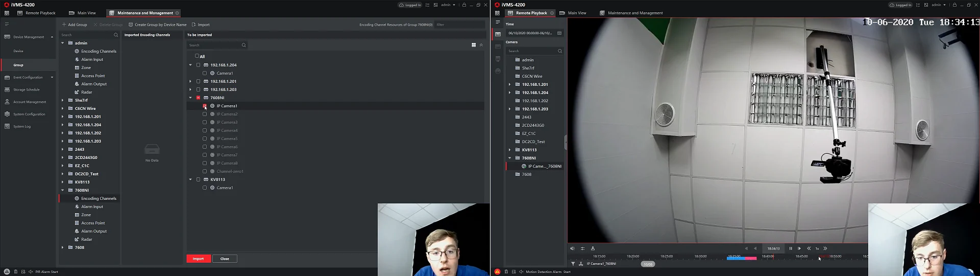The width and height of the screenshot is (980, 276).
Task: Open playback settings sliders icon
Action: (x=582, y=248)
